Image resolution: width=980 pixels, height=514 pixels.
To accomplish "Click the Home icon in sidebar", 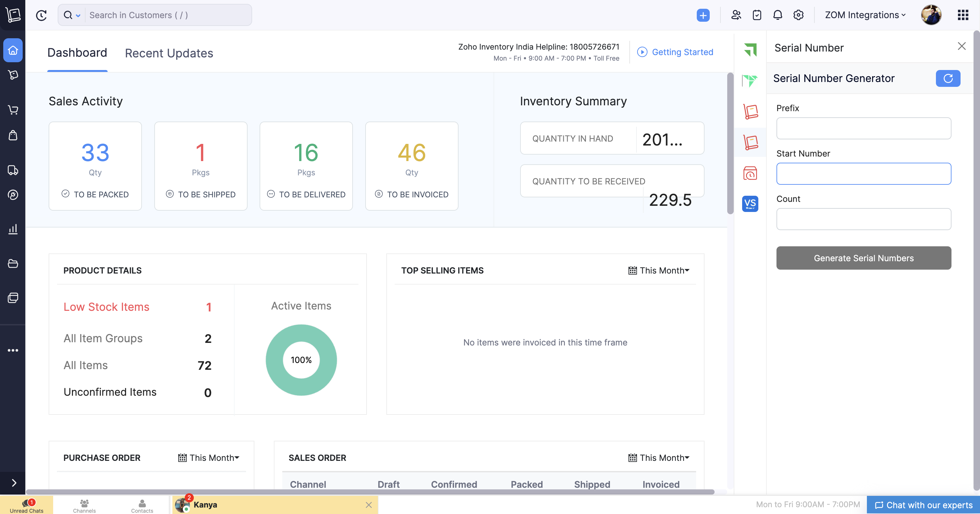I will tap(13, 50).
